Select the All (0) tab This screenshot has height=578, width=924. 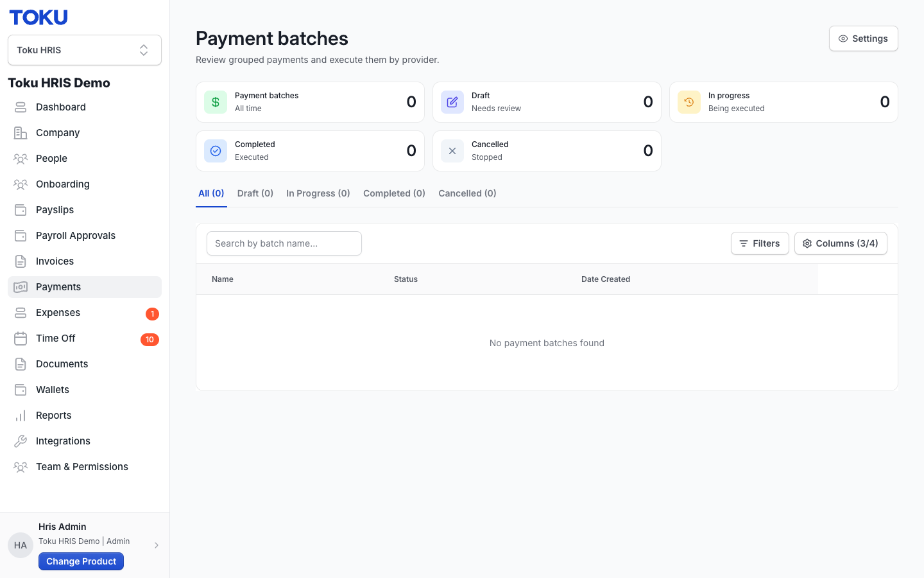[x=211, y=193]
